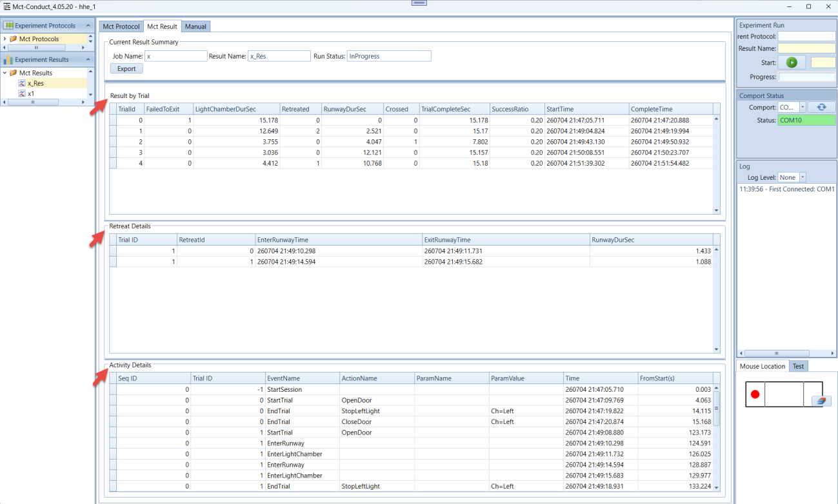Click the CloseDoor action cell

(377, 422)
